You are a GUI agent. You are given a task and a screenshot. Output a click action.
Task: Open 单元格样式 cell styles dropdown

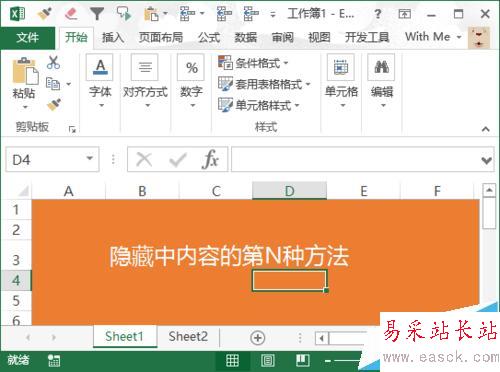point(259,105)
